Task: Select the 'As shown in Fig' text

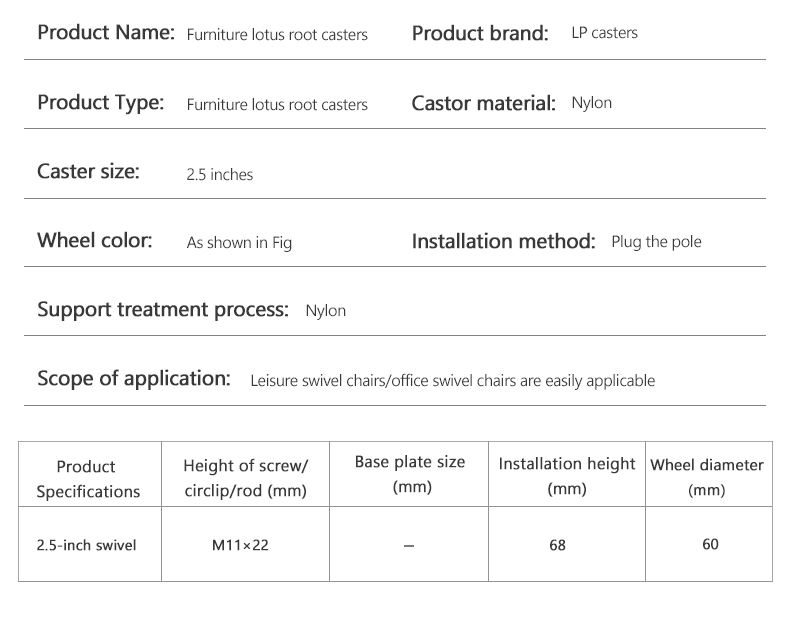Action: 239,243
